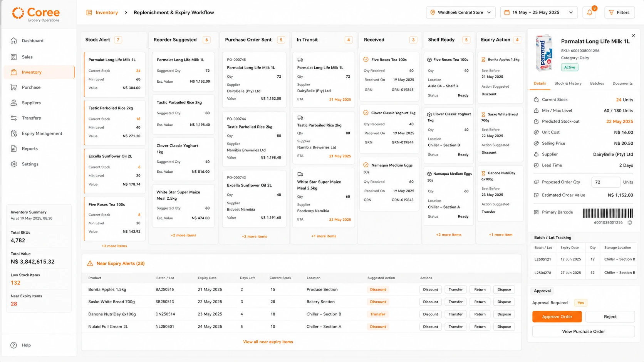Open PO-000744 Tastic Parboiled Rice card
The width and height of the screenshot is (644, 362).
[254, 139]
